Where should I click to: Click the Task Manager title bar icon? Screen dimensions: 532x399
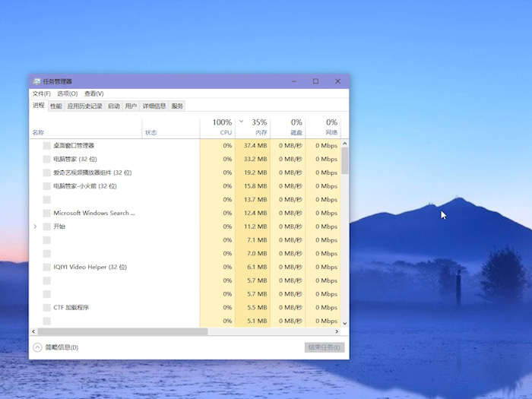point(36,81)
